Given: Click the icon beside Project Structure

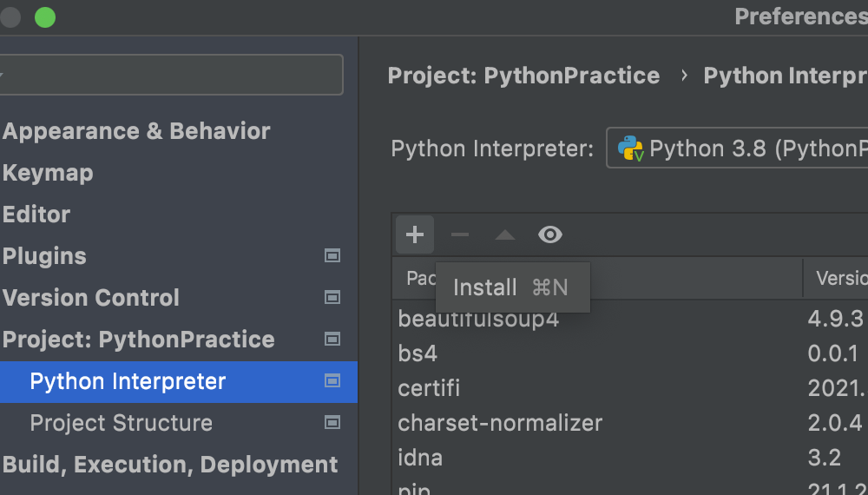Looking at the screenshot, I should tap(332, 423).
